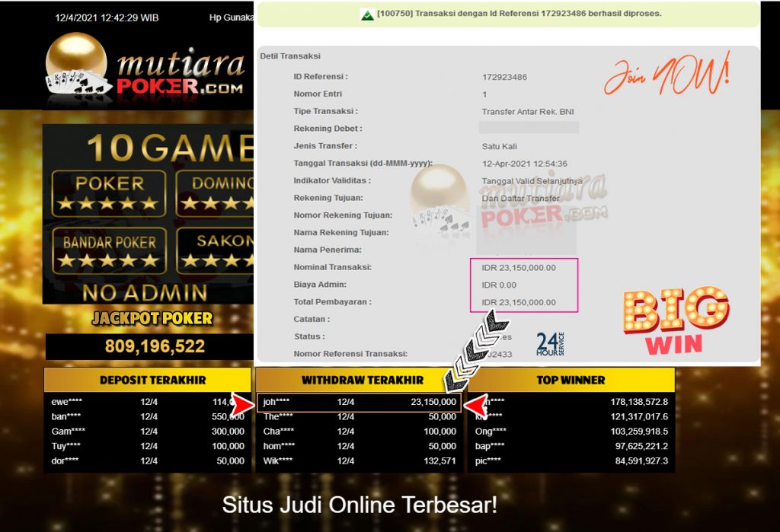Click deposit row dor**** 50,000

point(148,461)
